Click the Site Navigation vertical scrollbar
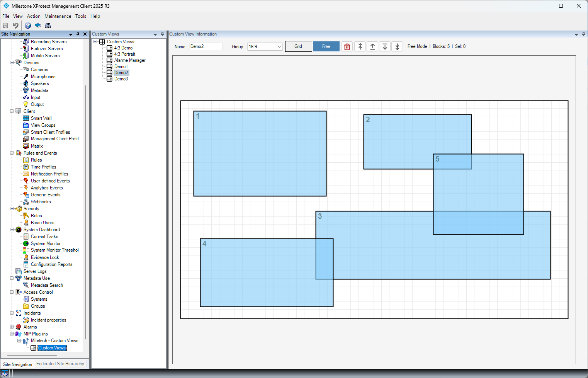The width and height of the screenshot is (588, 378). pos(86,213)
